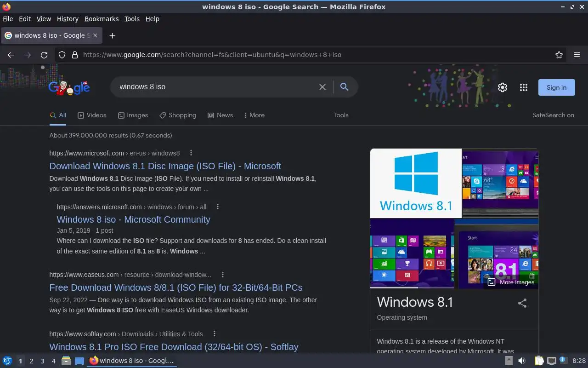Switch to virtual desktop 4
The height and width of the screenshot is (368, 588).
(53, 361)
